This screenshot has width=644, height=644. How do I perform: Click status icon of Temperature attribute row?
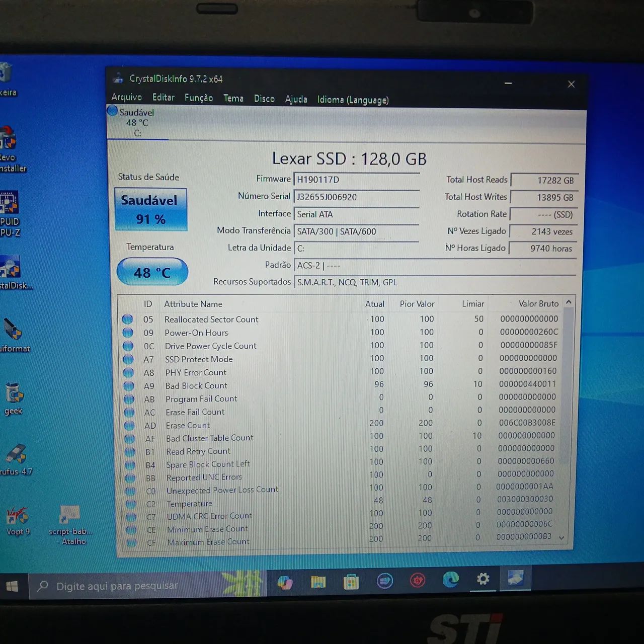131,504
